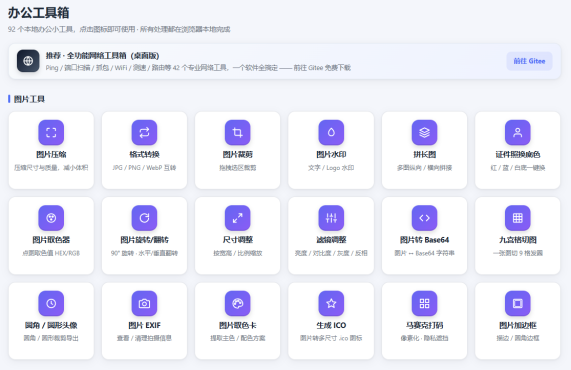Click the 生成 ICO card title

[331, 325]
